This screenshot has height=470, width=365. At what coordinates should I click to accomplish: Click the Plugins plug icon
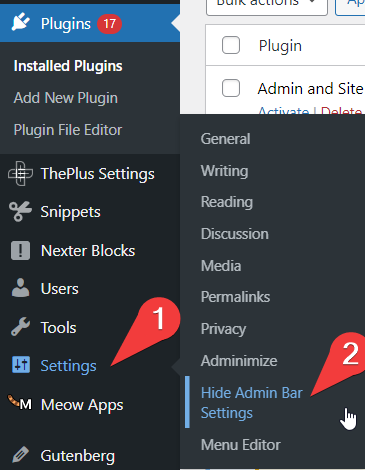click(21, 22)
